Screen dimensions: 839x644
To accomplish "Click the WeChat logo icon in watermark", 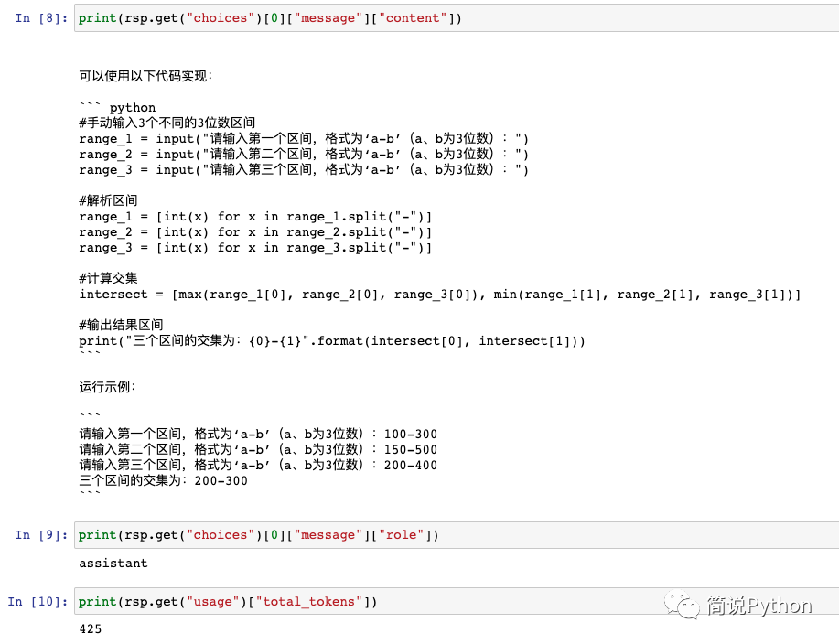I will tap(682, 605).
